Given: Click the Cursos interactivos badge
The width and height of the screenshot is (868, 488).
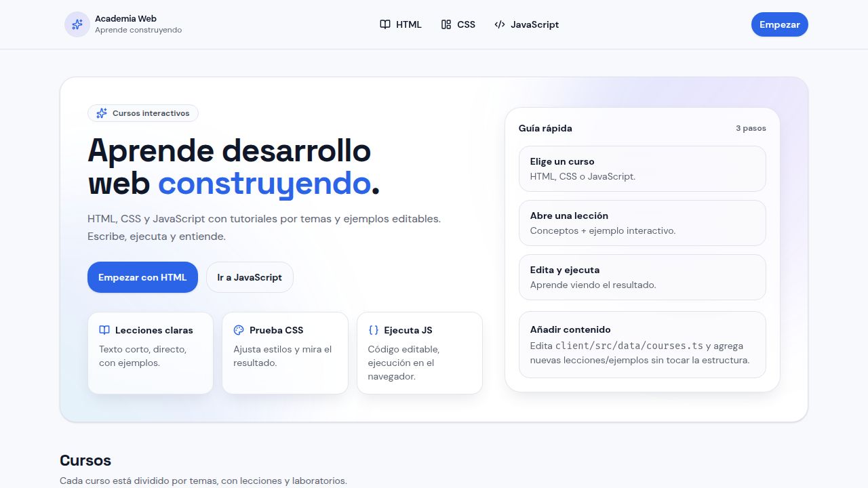Looking at the screenshot, I should point(143,113).
